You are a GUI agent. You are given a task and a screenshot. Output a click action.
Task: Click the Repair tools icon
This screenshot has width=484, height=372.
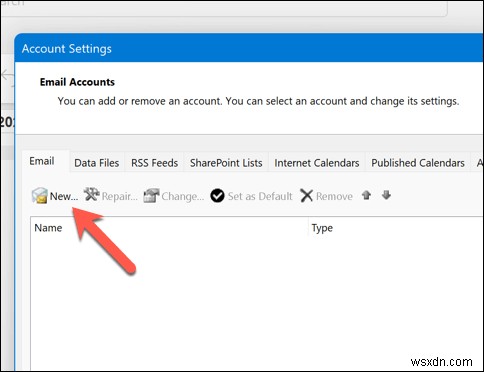[x=91, y=195]
